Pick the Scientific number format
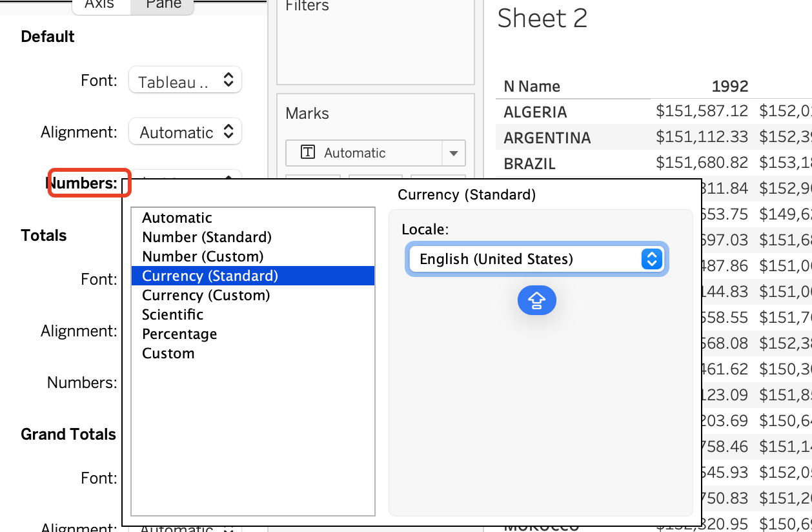Screen dimensions: 812x532 [x=172, y=315]
